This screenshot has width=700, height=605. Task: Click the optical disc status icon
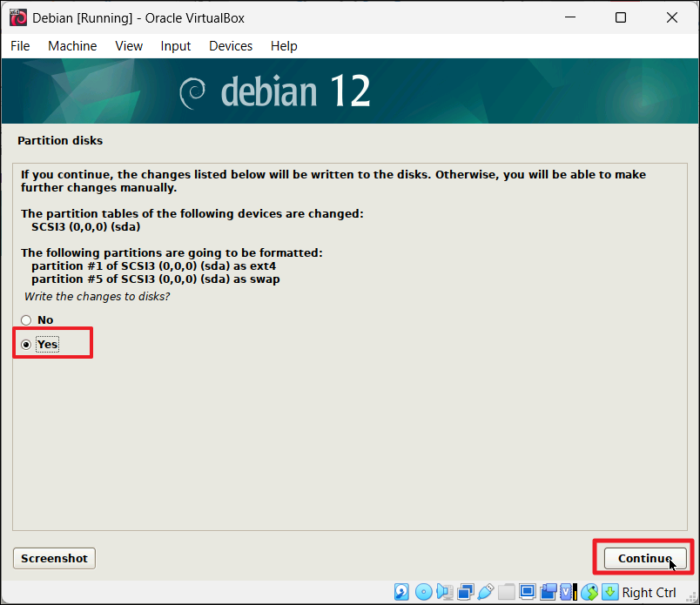[423, 593]
